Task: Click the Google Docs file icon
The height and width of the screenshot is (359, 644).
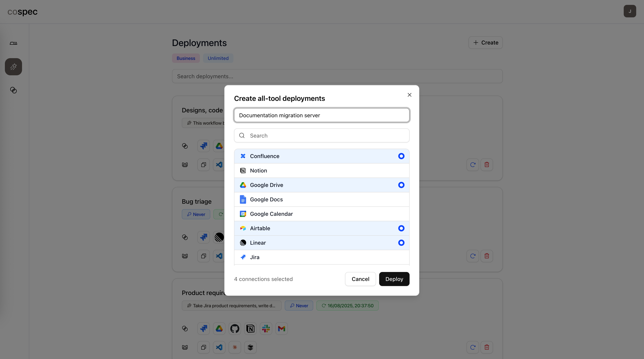Action: (243, 199)
